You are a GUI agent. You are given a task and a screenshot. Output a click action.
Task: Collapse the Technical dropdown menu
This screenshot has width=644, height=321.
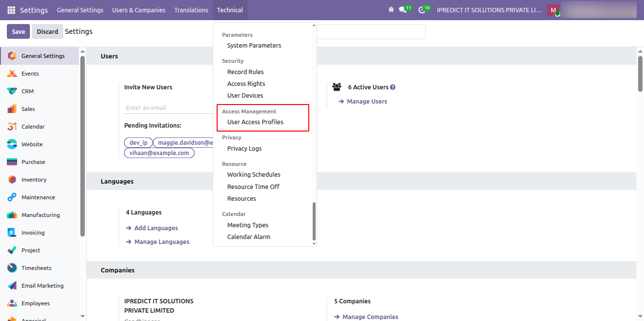pyautogui.click(x=230, y=10)
